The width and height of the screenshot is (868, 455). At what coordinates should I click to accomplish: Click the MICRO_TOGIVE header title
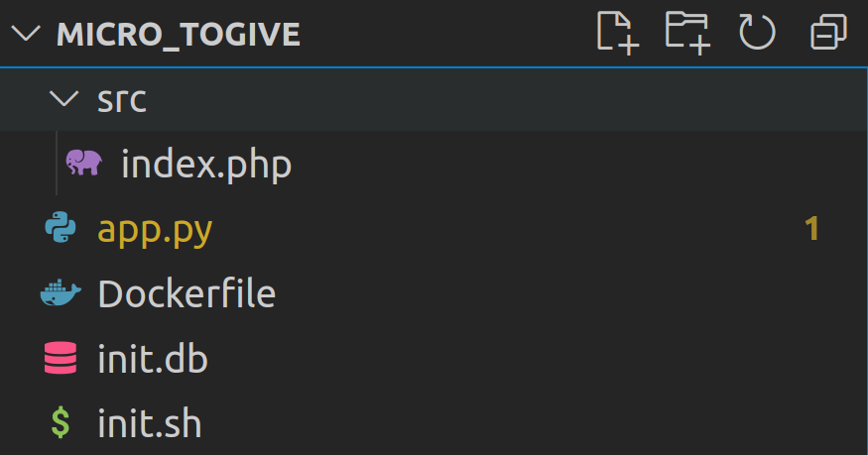pyautogui.click(x=179, y=34)
